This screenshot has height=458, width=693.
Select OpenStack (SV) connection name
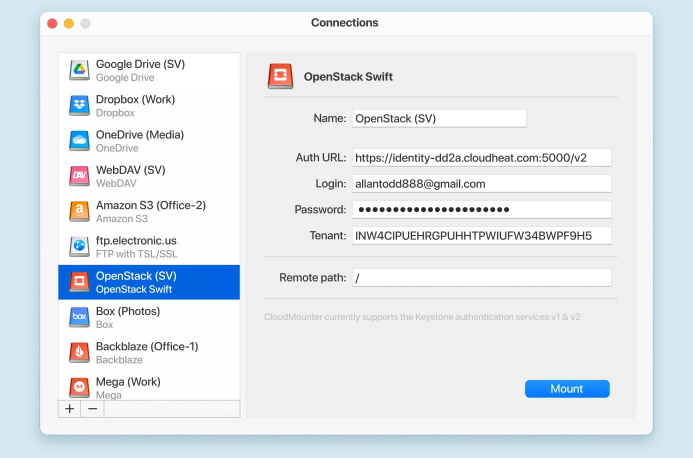click(136, 276)
